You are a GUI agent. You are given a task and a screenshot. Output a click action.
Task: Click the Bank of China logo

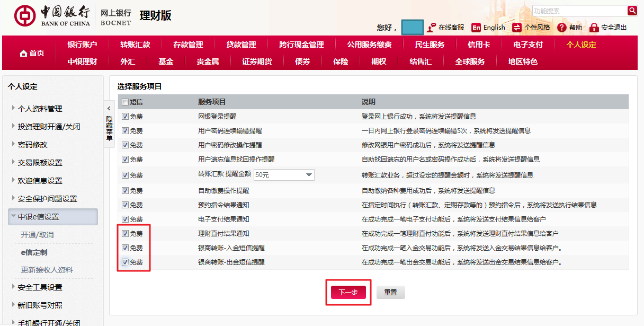pyautogui.click(x=52, y=16)
